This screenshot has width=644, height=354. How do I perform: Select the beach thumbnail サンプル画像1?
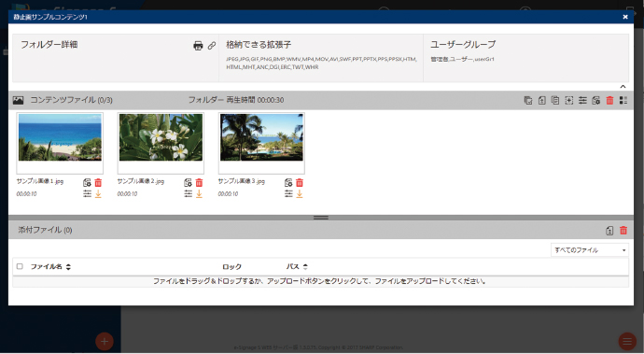point(60,137)
